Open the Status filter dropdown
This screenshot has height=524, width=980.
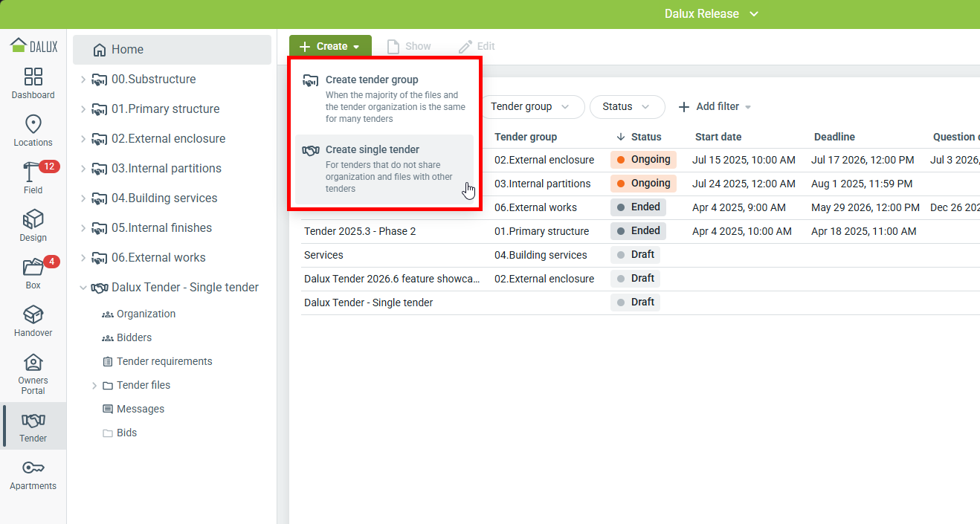coord(627,107)
